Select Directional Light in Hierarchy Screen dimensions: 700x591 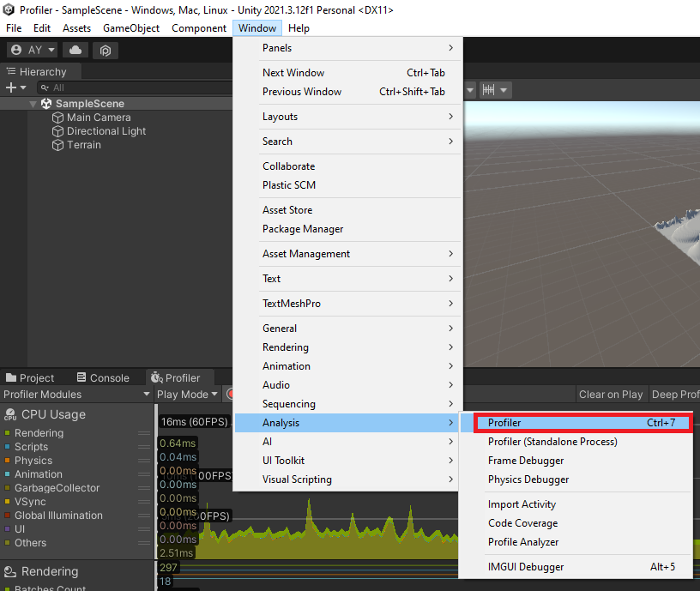click(x=106, y=131)
